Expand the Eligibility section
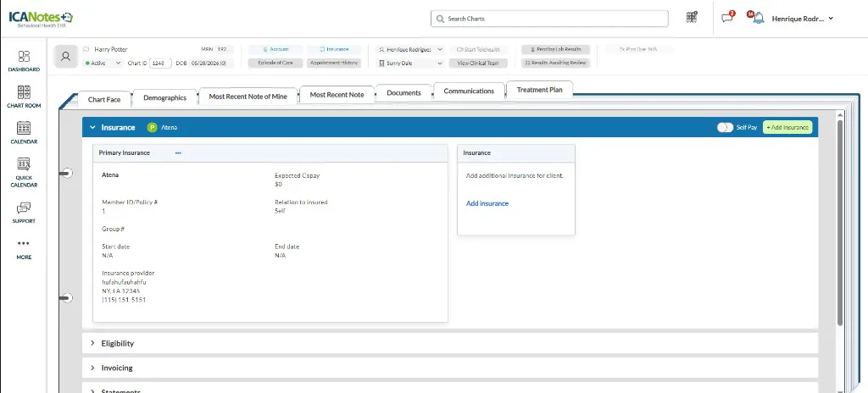This screenshot has height=393, width=868. click(x=92, y=343)
